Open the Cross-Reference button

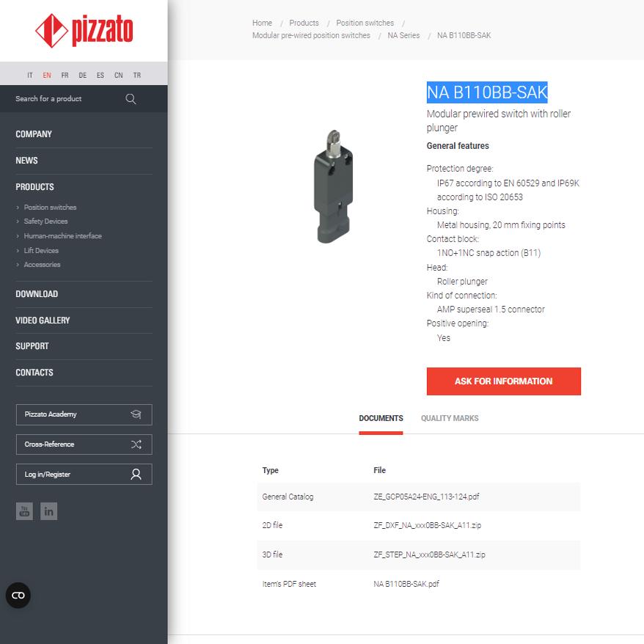tap(84, 444)
